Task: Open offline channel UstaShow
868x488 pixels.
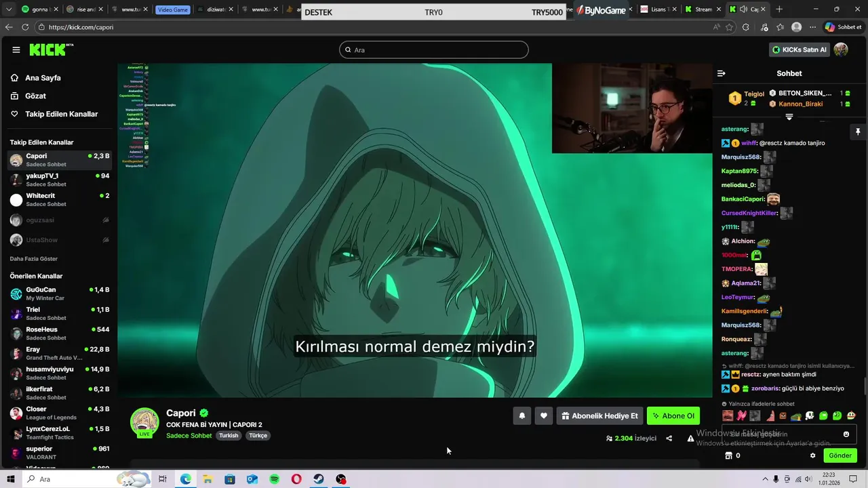Action: [x=60, y=240]
